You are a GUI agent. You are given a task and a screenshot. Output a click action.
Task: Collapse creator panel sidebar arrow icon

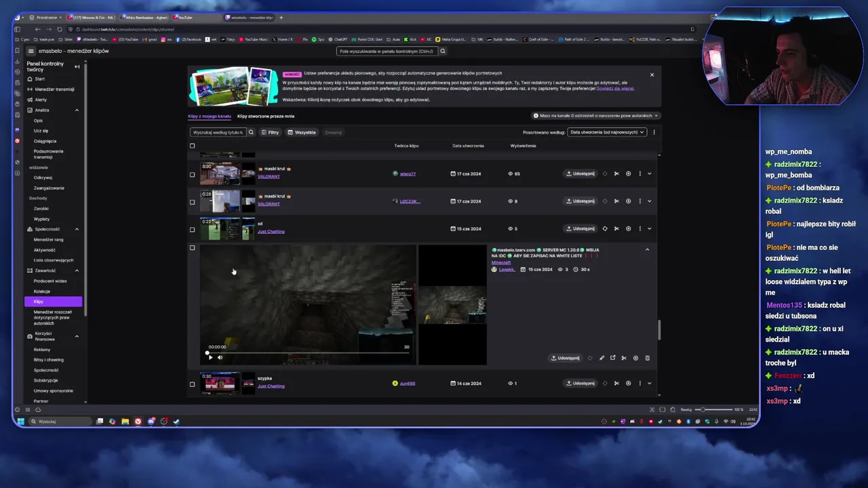coord(77,66)
